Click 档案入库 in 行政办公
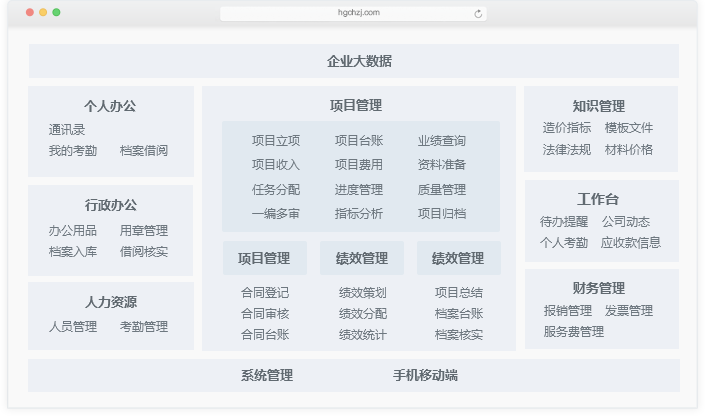 (73, 252)
